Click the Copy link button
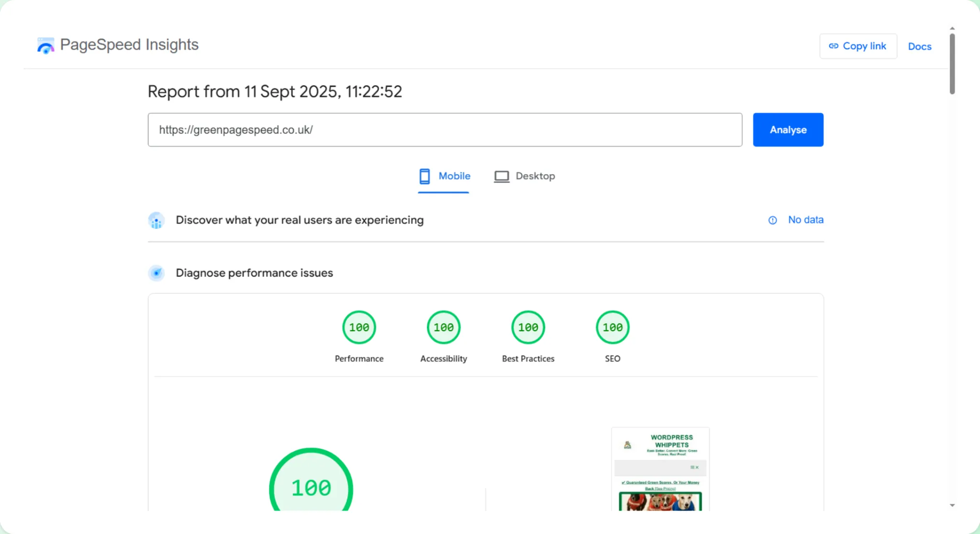This screenshot has width=980, height=534. pos(858,46)
